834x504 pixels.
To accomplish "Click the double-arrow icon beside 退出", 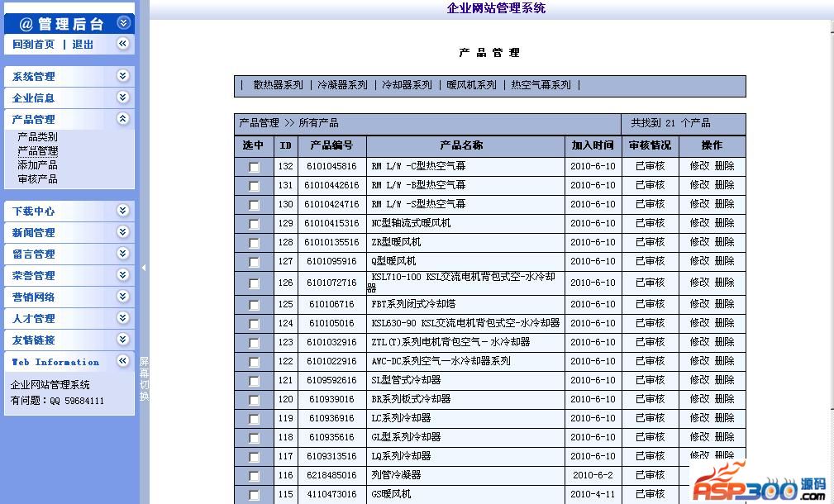I will 123,44.
